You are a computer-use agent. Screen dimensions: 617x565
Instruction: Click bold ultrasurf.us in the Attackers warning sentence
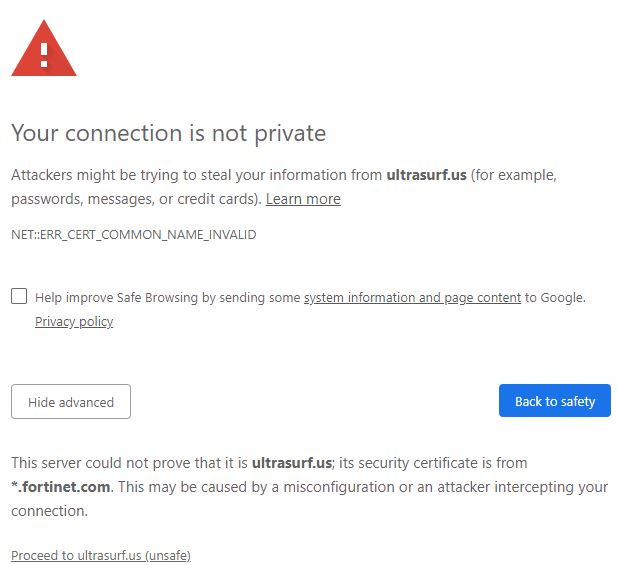pyautogui.click(x=426, y=175)
